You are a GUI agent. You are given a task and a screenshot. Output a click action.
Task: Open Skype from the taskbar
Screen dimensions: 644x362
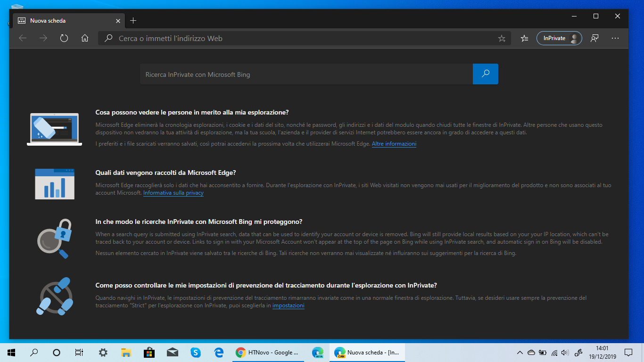tap(196, 352)
